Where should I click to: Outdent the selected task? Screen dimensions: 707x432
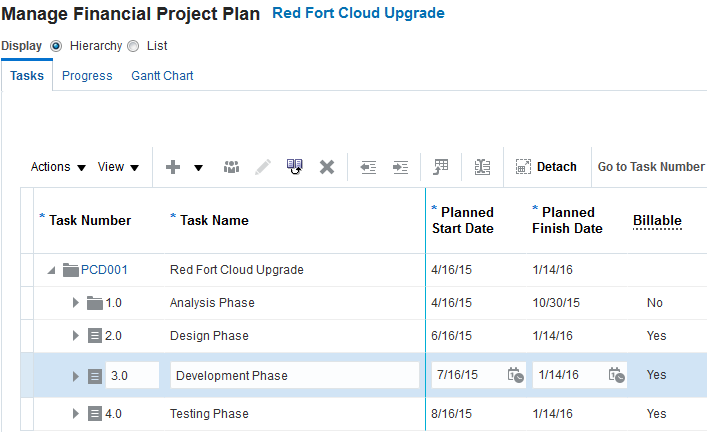pyautogui.click(x=368, y=167)
